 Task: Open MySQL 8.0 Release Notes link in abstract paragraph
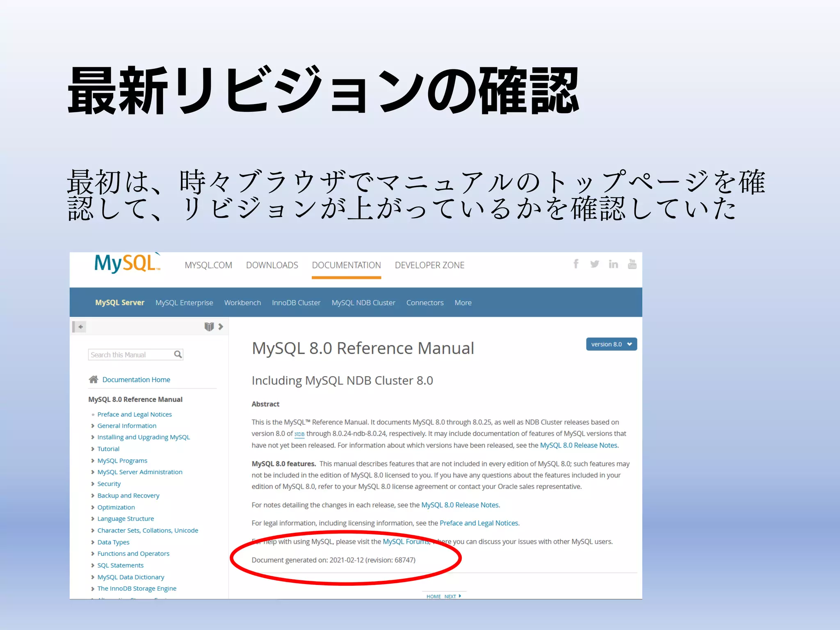579,445
